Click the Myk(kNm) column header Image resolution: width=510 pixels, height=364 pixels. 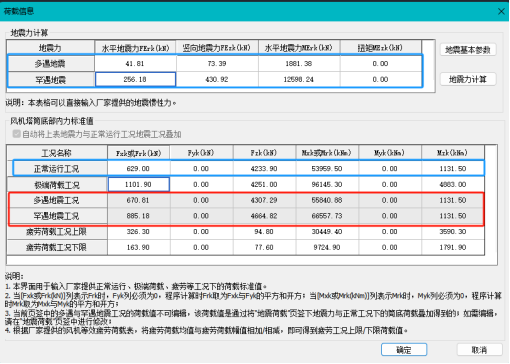390,153
